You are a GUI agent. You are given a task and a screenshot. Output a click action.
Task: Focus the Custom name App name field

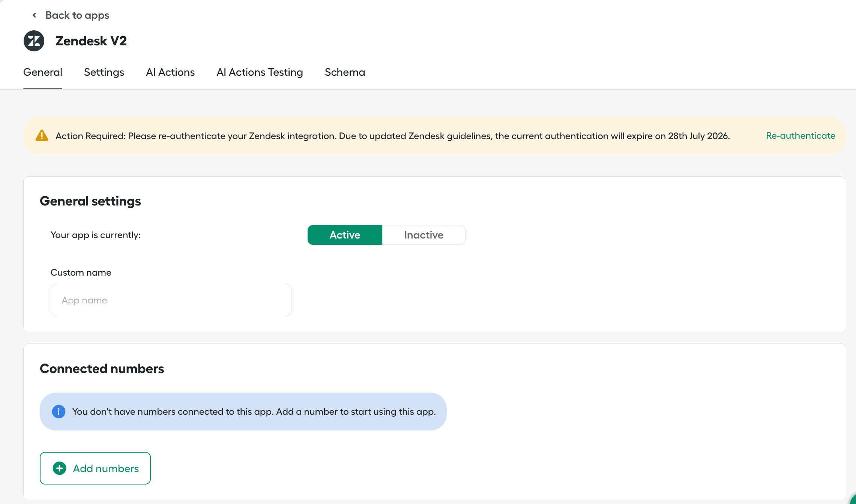171,300
